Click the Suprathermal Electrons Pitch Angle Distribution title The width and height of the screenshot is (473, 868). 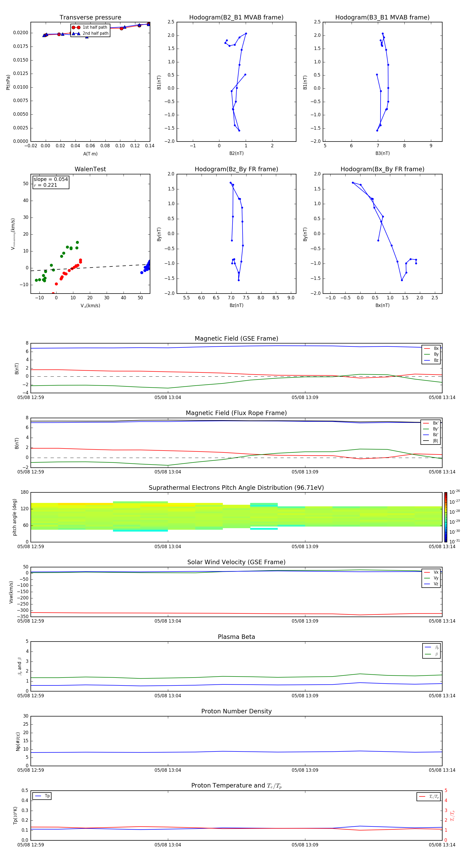(236, 488)
